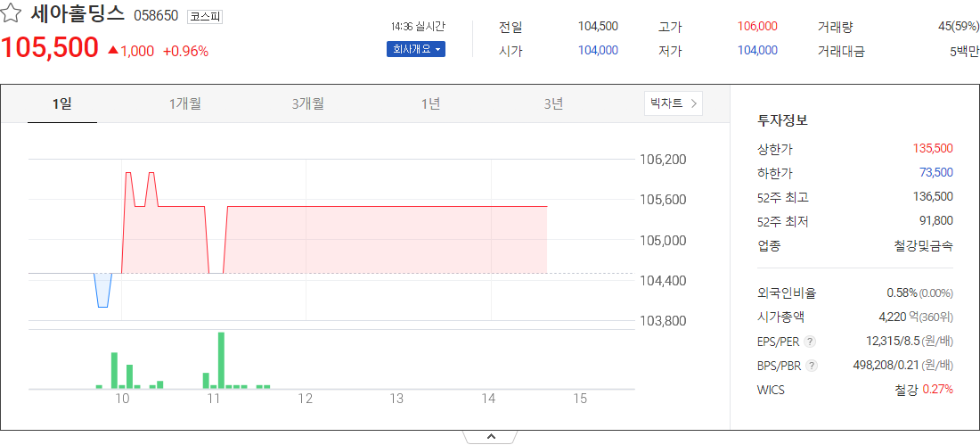This screenshot has height=445, width=980.
Task: Click the 철강 WICS sector link
Action: point(906,390)
